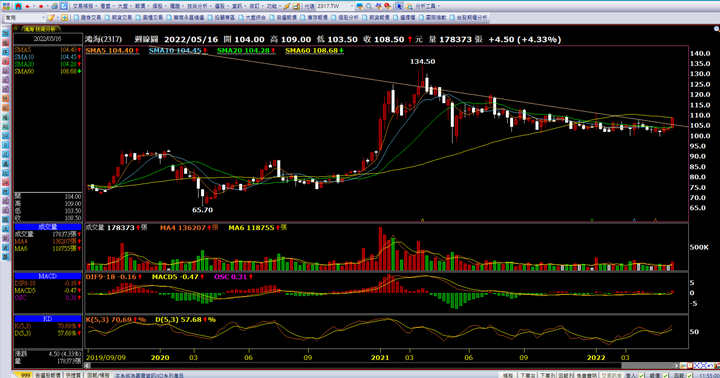Open 證券交易 shortcut
The height and width of the screenshot is (378, 720).
pyautogui.click(x=87, y=17)
